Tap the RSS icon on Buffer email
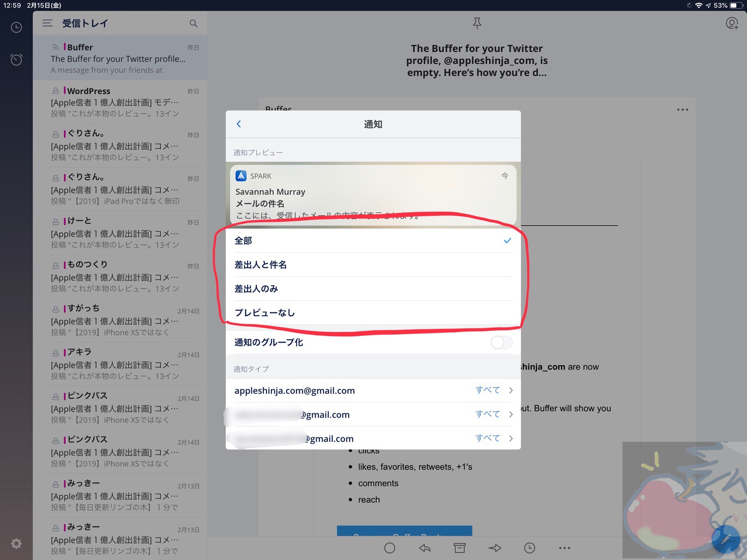This screenshot has width=747, height=560. [x=56, y=47]
